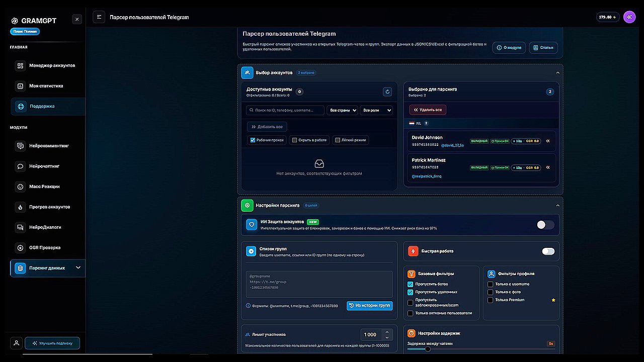Viewport: 644px width, 362px height.
Task: Toggle the hamburger menu in top bar
Action: tap(99, 17)
